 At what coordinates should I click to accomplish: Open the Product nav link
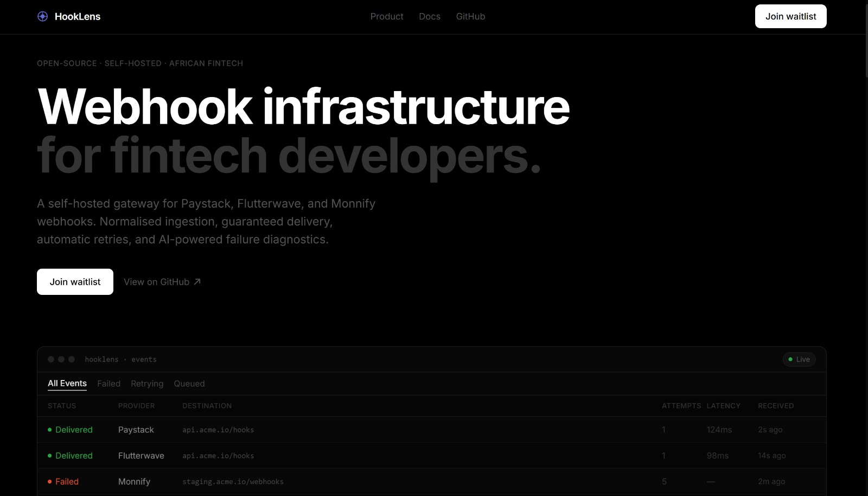(x=387, y=16)
